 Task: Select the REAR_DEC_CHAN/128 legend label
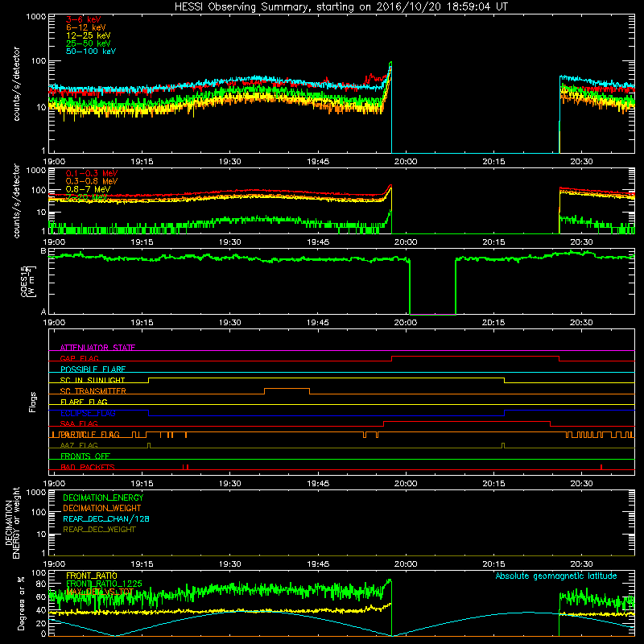(x=106, y=519)
